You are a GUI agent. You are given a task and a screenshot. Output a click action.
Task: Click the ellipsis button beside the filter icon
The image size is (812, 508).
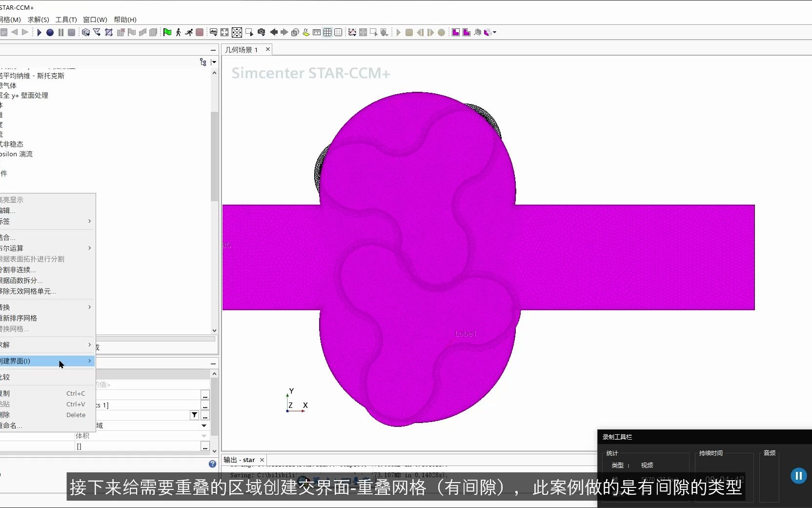click(x=205, y=416)
